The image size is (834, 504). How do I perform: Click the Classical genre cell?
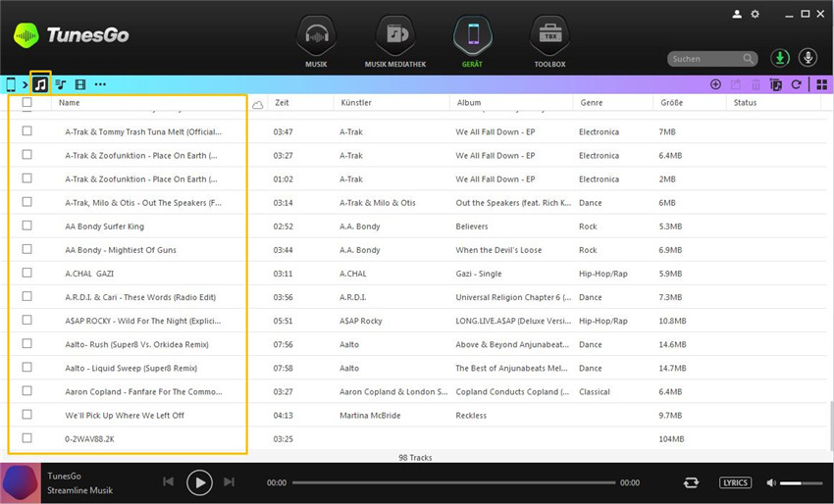pyautogui.click(x=595, y=392)
